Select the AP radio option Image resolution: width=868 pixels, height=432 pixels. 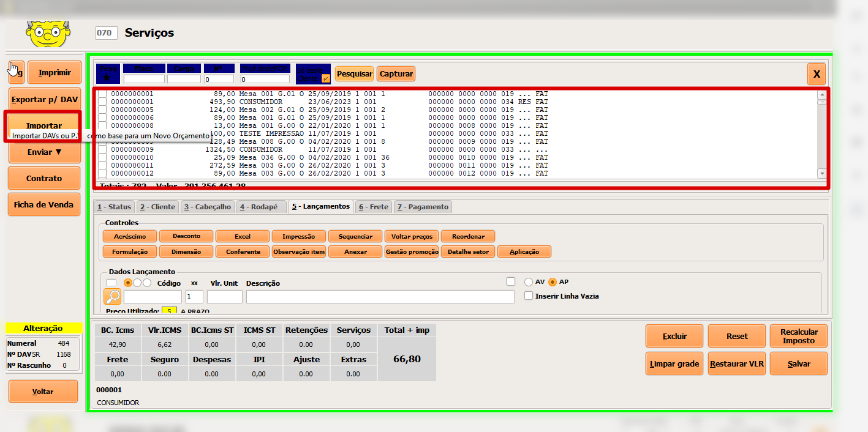553,282
